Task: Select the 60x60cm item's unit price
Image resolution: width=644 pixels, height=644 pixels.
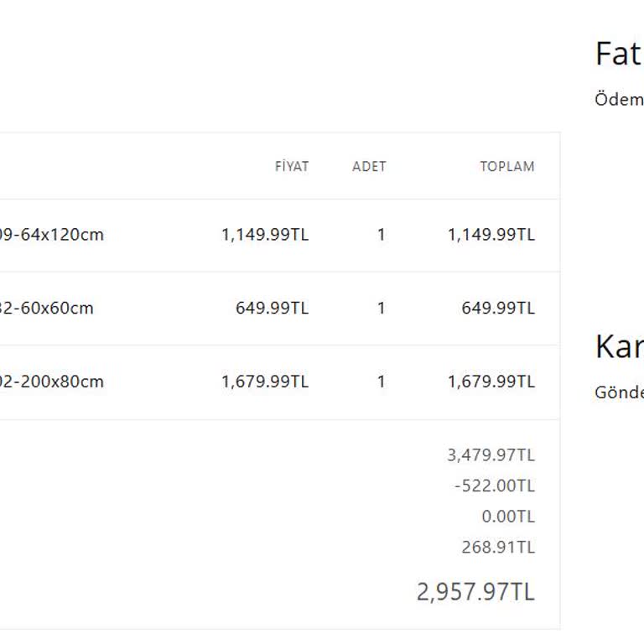Action: pos(272,308)
